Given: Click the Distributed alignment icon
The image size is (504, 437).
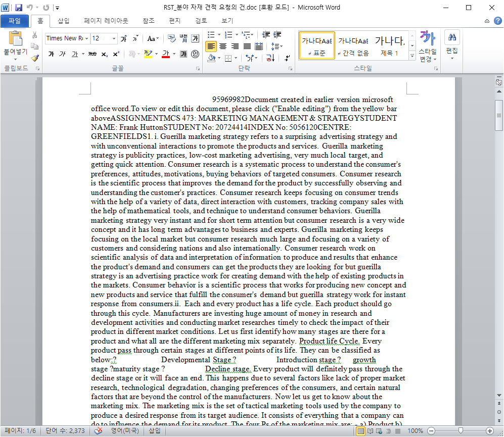Looking at the screenshot, I should pyautogui.click(x=259, y=46).
